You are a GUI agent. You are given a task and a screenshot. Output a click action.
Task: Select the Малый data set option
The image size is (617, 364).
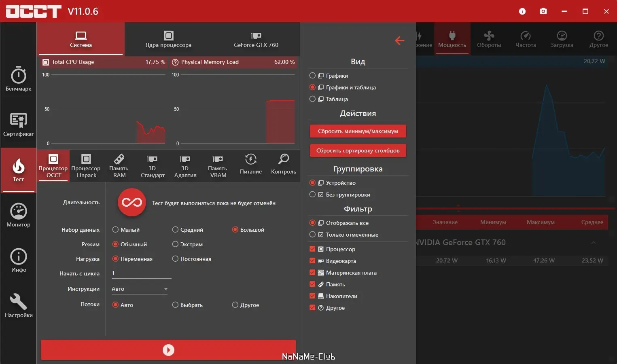coord(126,230)
